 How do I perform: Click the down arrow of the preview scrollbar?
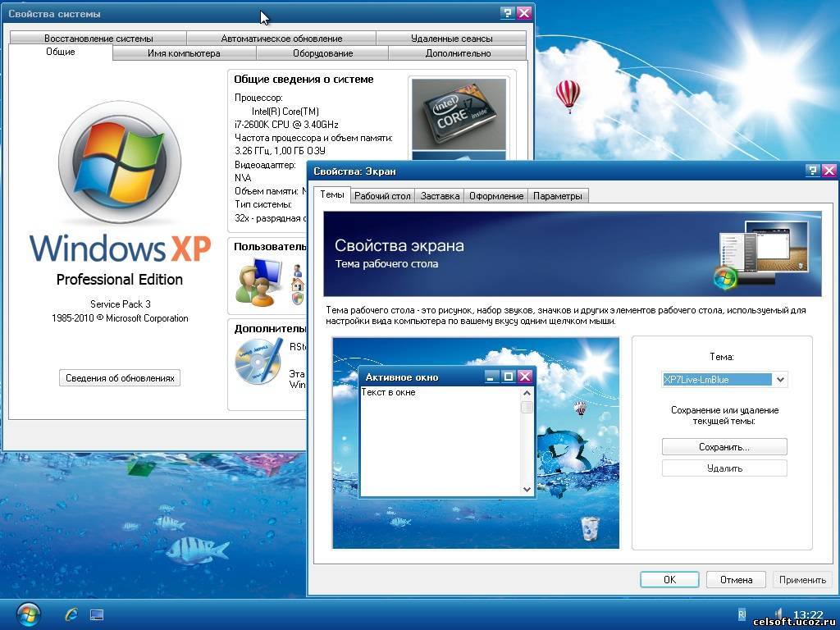(x=527, y=489)
